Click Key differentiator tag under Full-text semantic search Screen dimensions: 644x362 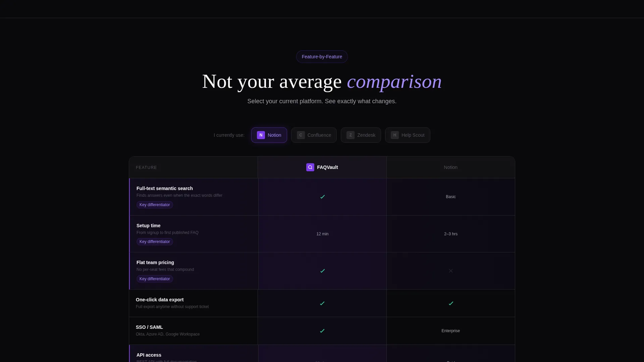(155, 205)
